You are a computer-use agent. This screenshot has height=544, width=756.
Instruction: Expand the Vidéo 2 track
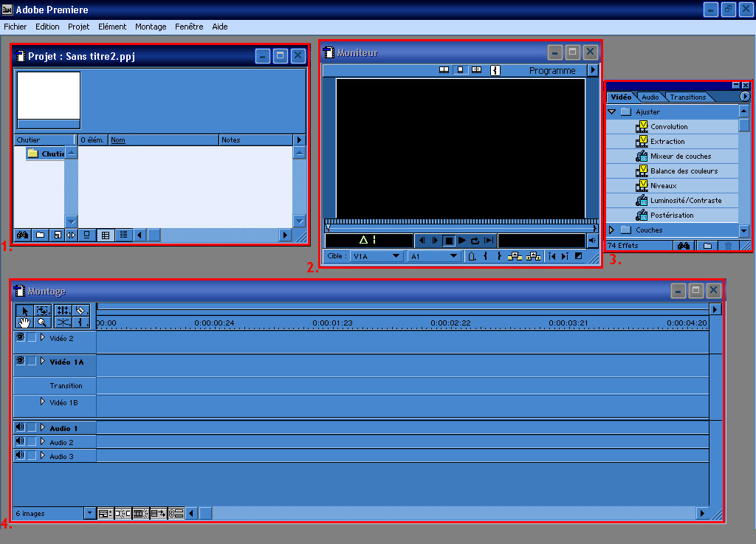point(42,337)
